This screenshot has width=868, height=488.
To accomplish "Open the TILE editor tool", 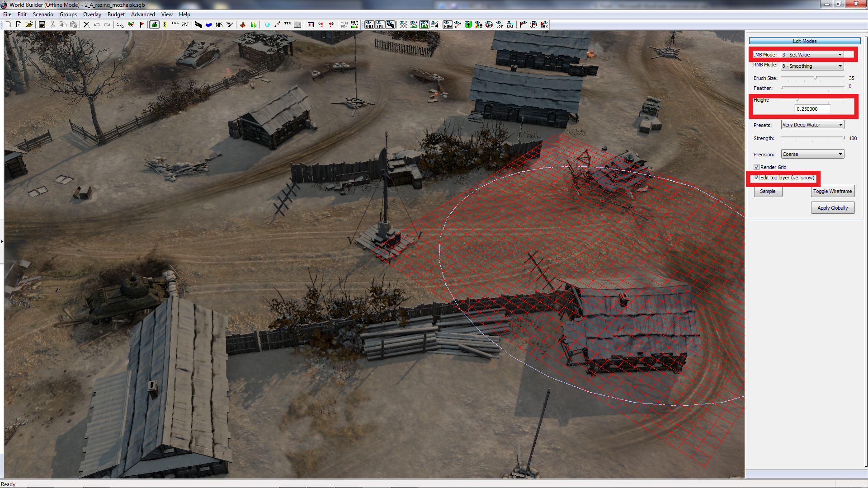I will tap(175, 24).
